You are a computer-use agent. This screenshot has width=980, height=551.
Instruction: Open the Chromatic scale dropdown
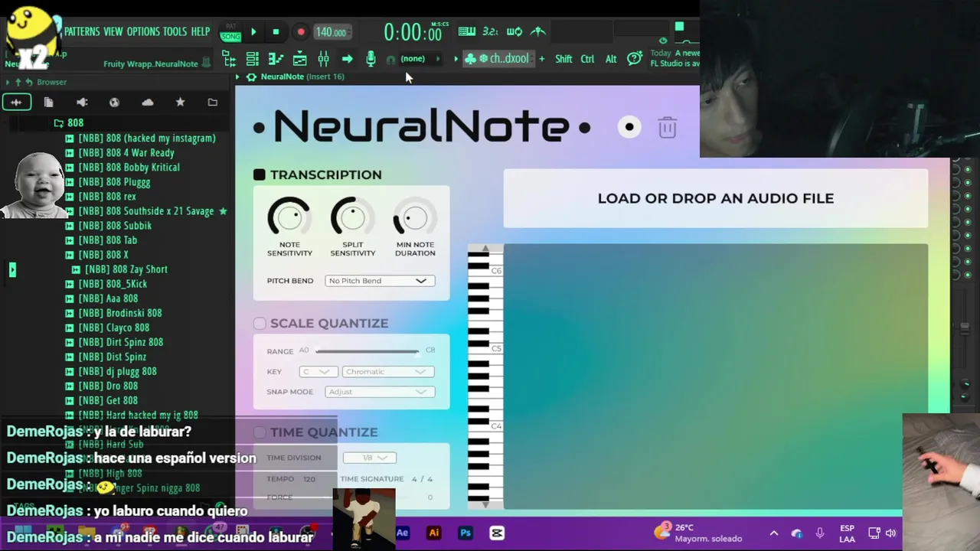[388, 372]
